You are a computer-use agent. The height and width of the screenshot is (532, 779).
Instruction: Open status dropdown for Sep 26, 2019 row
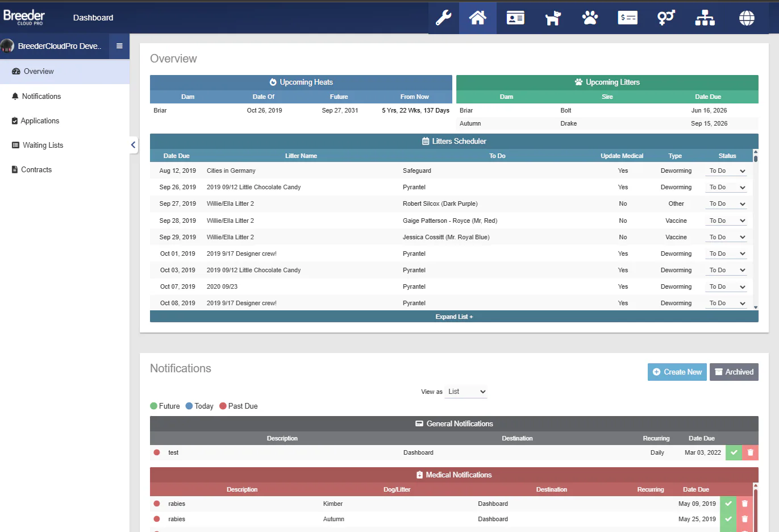[x=727, y=187]
